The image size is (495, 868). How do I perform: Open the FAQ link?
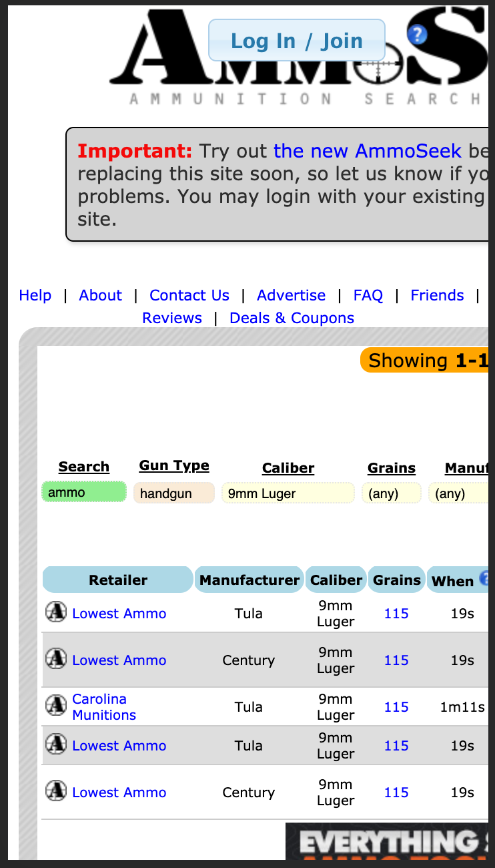tap(368, 295)
